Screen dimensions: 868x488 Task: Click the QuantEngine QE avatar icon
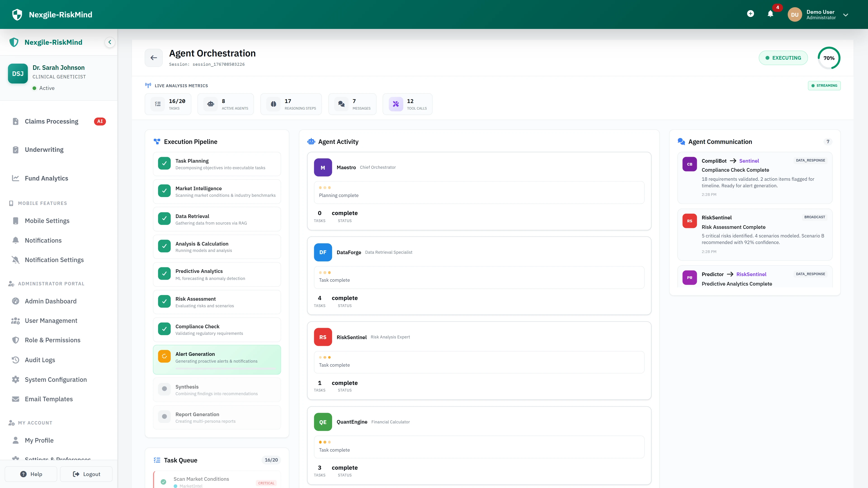[323, 422]
